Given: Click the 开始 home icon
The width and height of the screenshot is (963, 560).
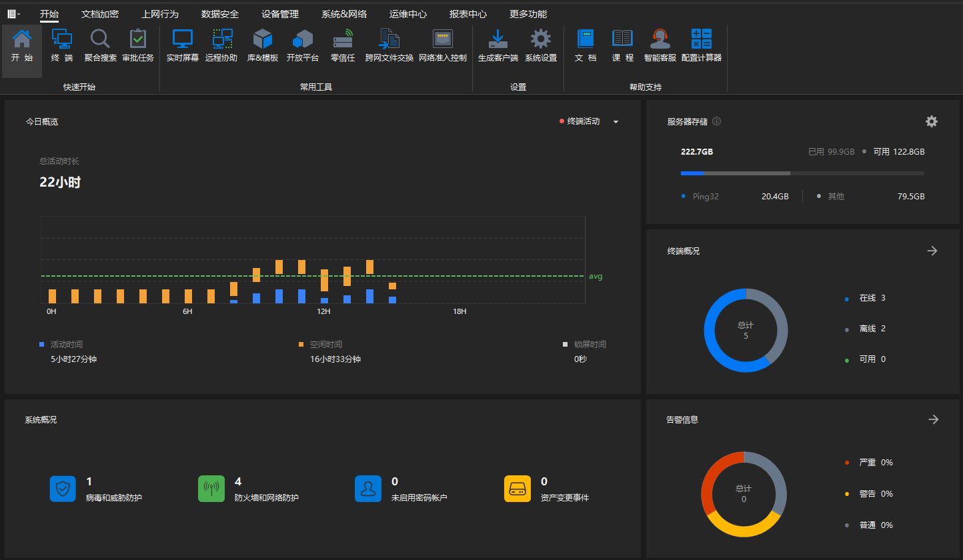Looking at the screenshot, I should (22, 39).
